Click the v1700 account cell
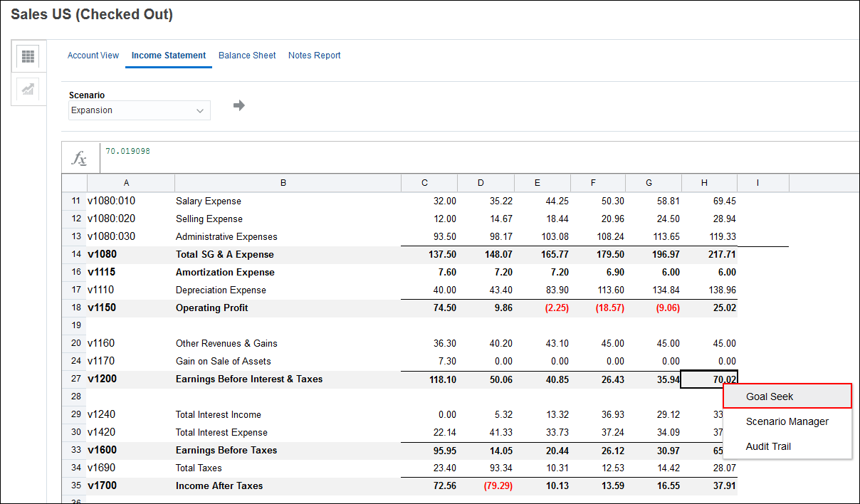 (x=102, y=485)
